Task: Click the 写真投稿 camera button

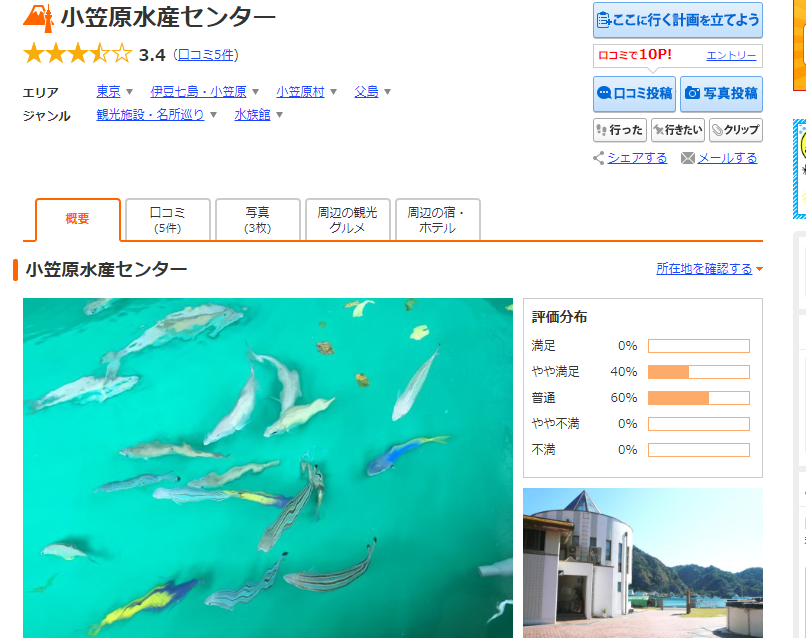Action: (x=721, y=94)
